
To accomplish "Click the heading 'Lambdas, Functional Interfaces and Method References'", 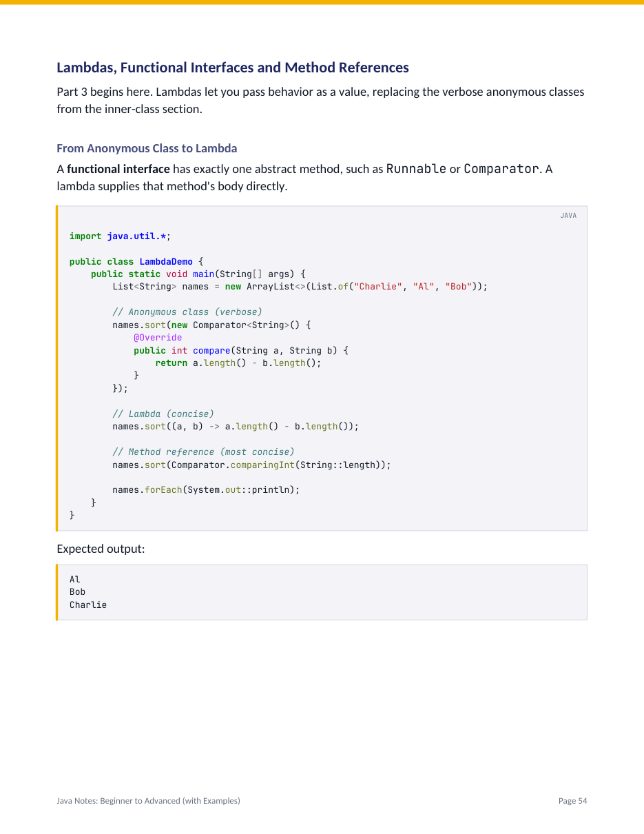I will point(233,68).
